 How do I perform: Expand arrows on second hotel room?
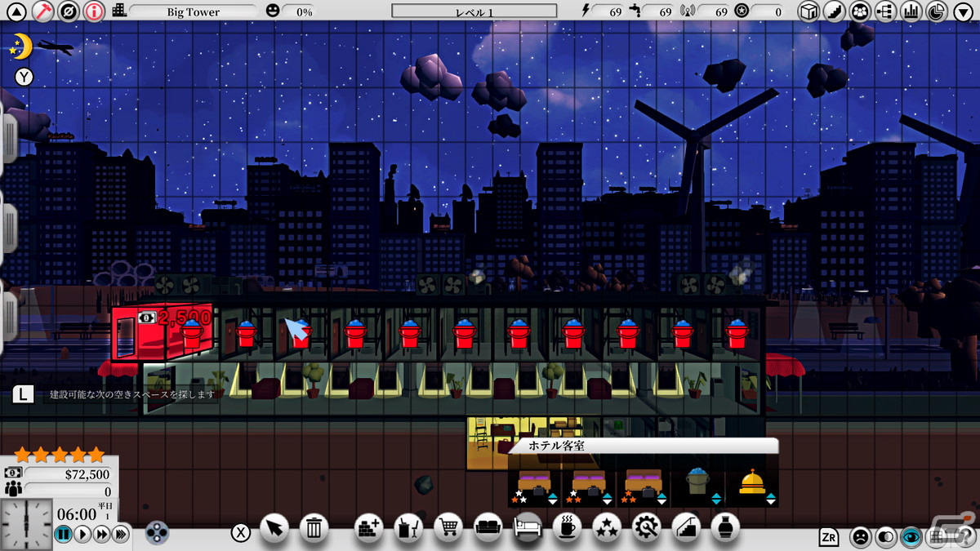pyautogui.click(x=607, y=499)
